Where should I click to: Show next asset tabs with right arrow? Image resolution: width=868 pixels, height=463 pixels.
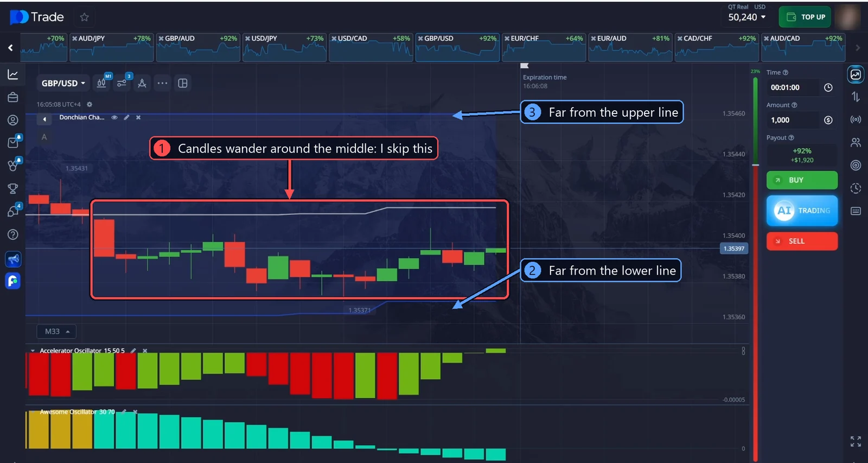click(x=858, y=48)
